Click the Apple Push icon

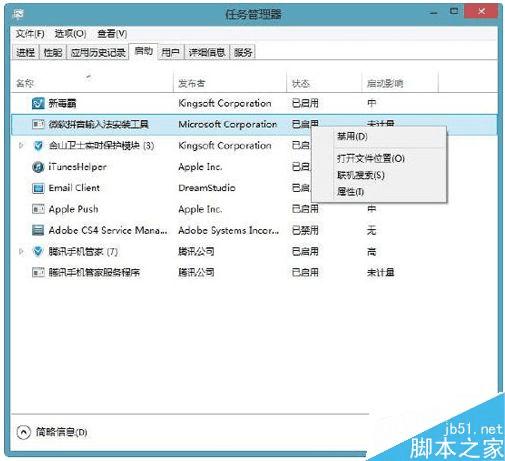pyautogui.click(x=38, y=209)
